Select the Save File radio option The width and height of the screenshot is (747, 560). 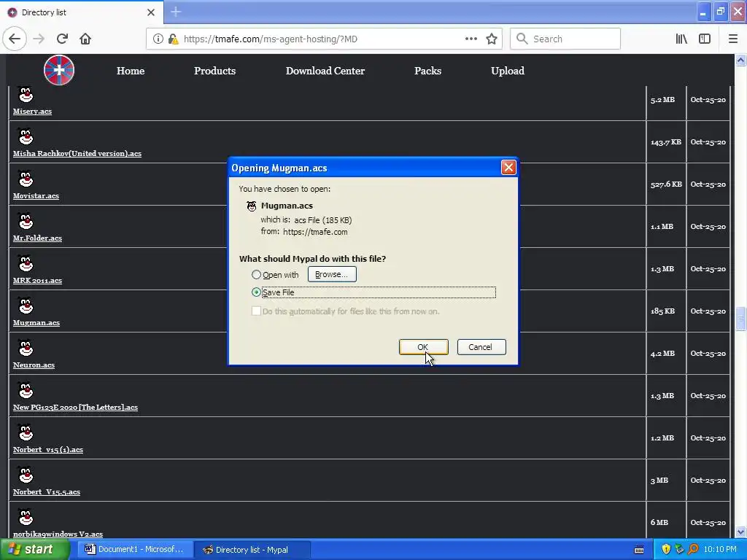click(x=256, y=292)
